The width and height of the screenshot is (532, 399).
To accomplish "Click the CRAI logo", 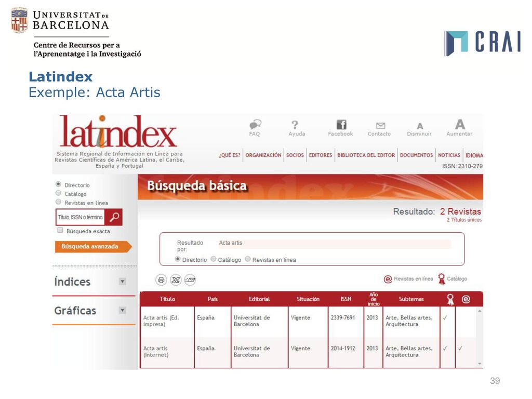I will 482,44.
